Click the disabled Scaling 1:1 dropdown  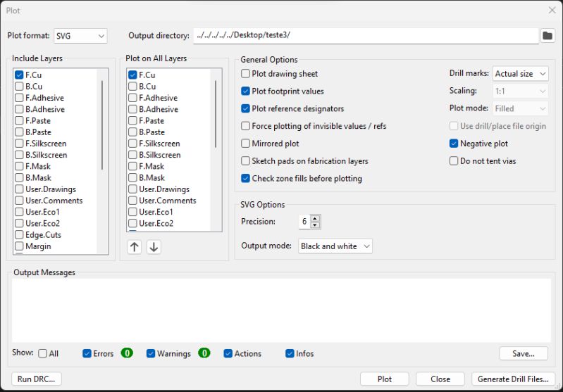(x=520, y=91)
